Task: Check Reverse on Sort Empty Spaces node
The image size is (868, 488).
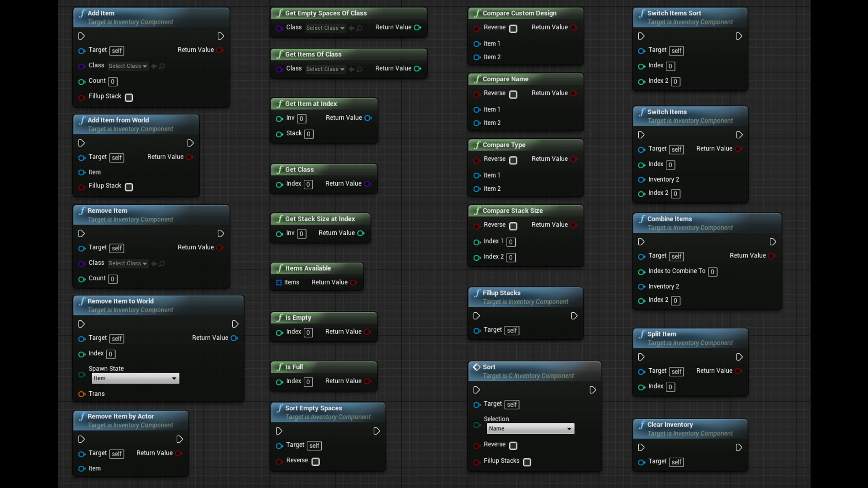Action: click(315, 462)
